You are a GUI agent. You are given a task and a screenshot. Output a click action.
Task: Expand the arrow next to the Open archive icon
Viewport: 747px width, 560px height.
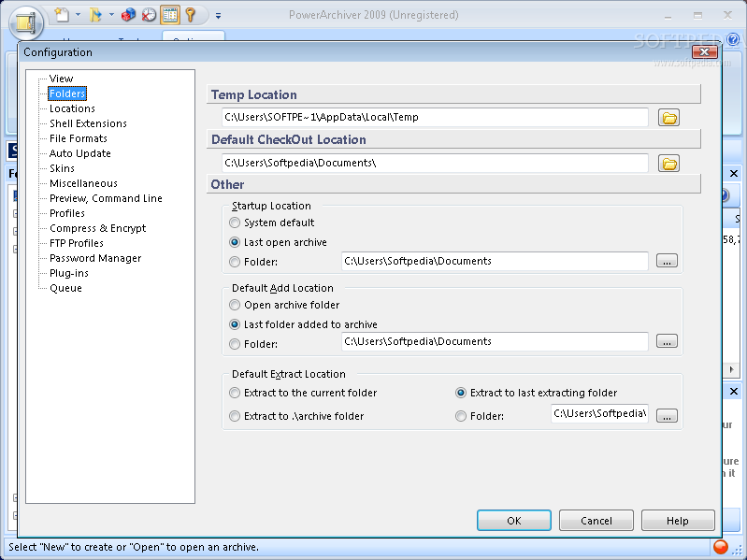click(111, 15)
